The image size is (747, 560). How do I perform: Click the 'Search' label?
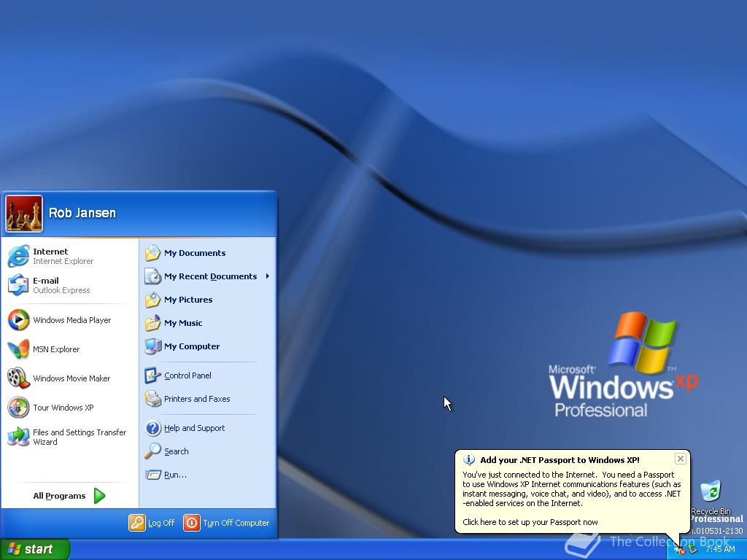click(177, 451)
